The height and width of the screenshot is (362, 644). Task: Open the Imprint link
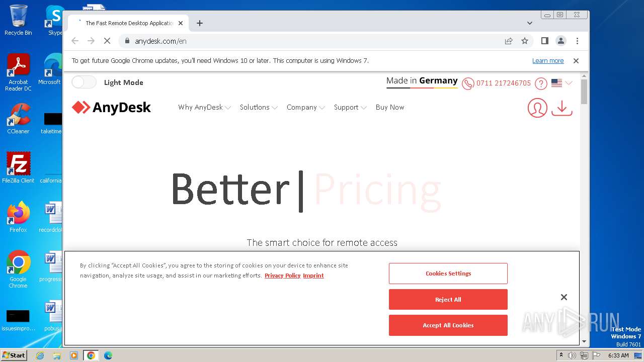[x=313, y=276]
